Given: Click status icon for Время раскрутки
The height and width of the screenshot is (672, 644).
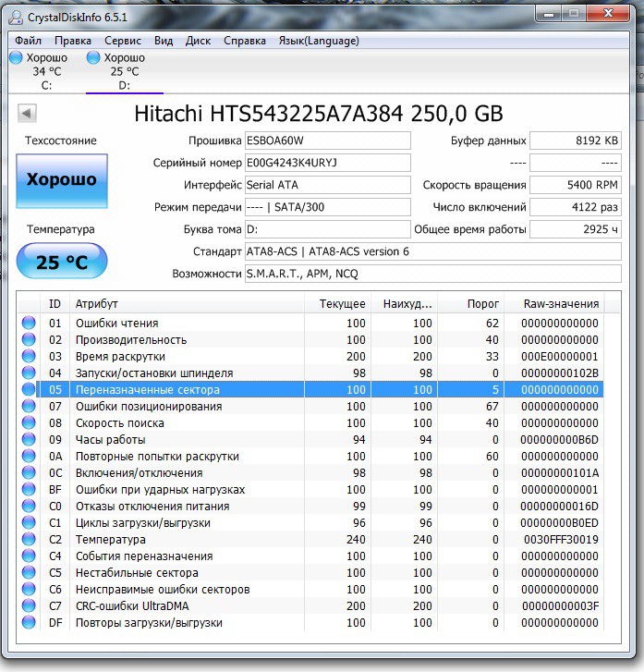Looking at the screenshot, I should 29,356.
